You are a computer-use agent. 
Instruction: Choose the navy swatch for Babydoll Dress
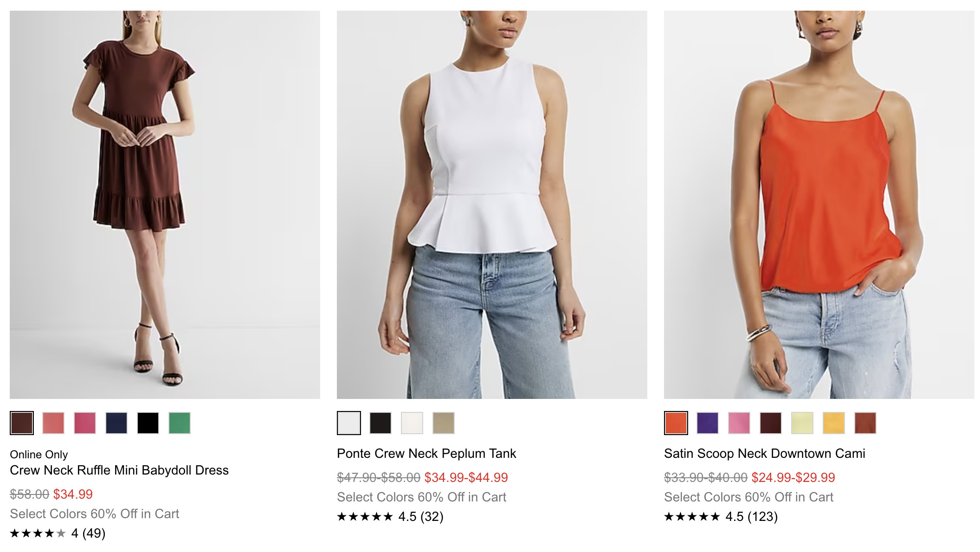pyautogui.click(x=116, y=423)
